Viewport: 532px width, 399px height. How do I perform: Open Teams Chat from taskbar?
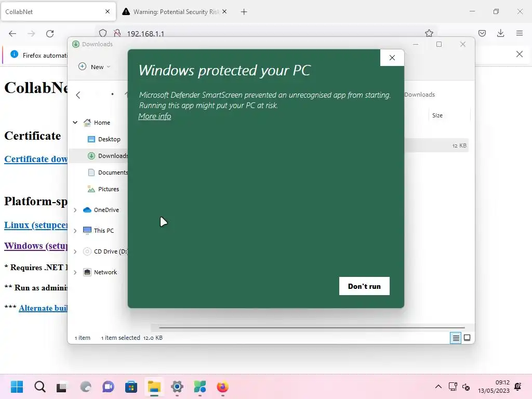pos(108,387)
